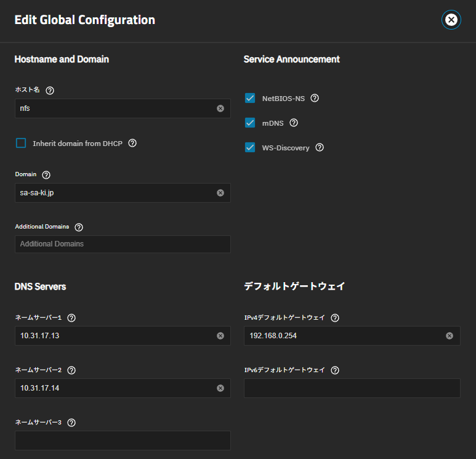Open help tooltip for ホスト名 field
Screen dimensions: 476x459
pos(50,91)
